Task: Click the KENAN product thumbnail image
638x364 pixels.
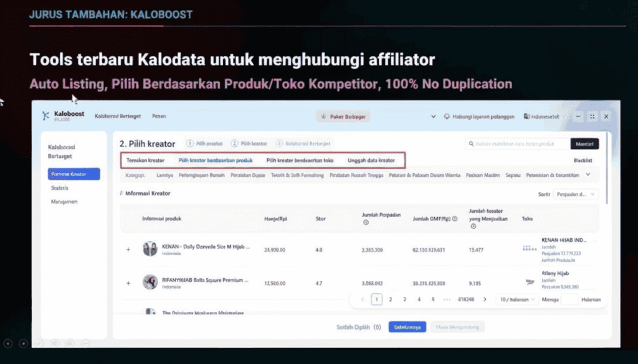Action: click(150, 249)
